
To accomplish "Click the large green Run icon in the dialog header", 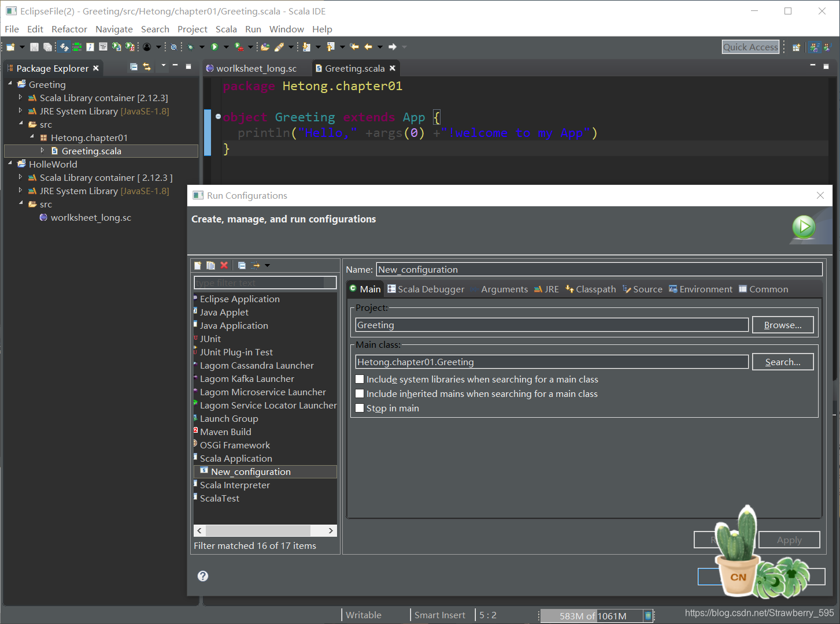I will tap(804, 227).
